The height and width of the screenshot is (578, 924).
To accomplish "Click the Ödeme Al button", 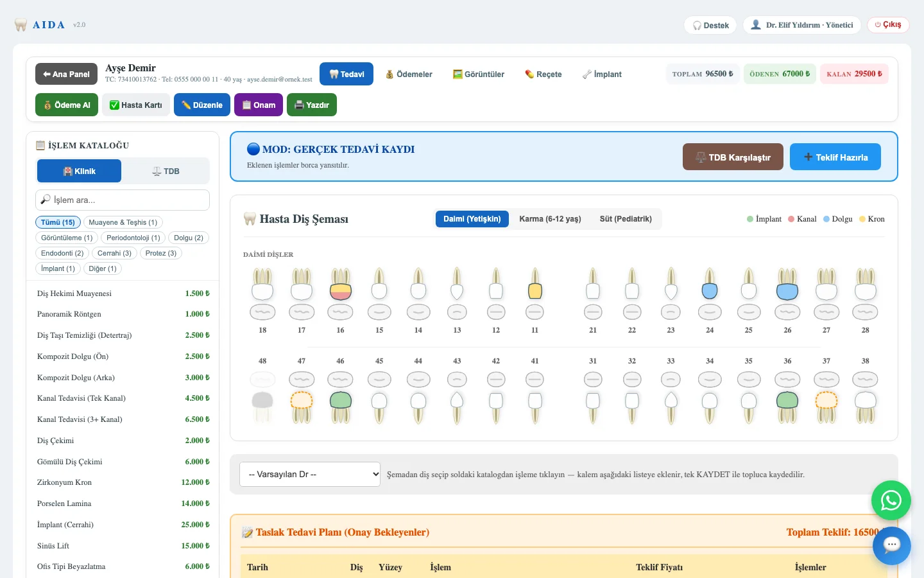I will [x=67, y=105].
